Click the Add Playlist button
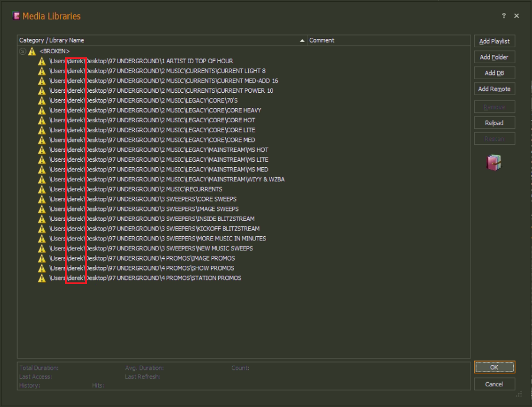Image resolution: width=532 pixels, height=407 pixels. click(494, 41)
